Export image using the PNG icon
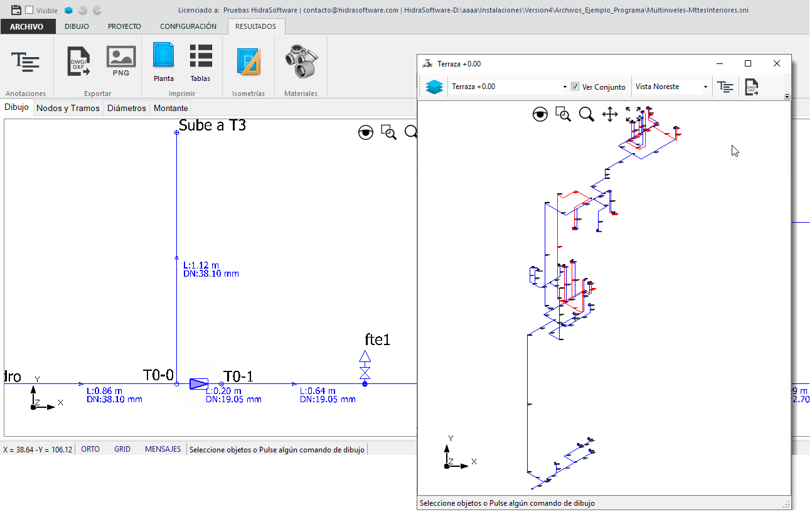Screen dimensions: 812x512 [121, 61]
